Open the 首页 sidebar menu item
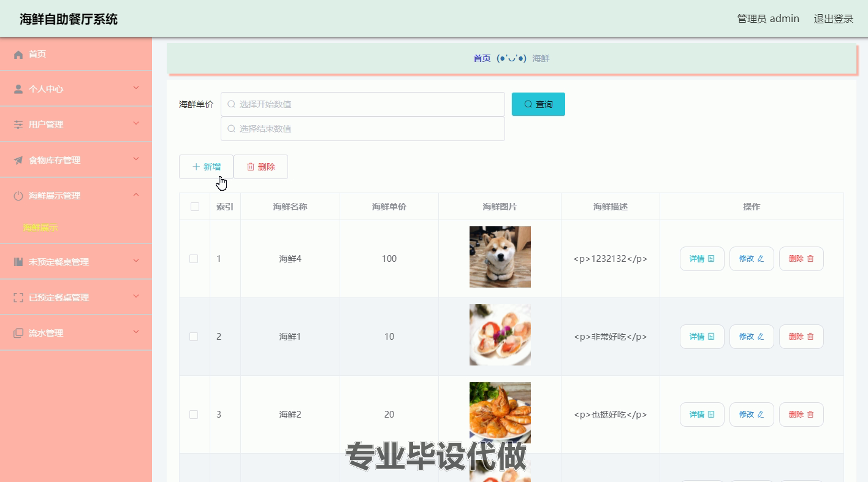Viewport: 868px width, 482px height. coord(76,54)
